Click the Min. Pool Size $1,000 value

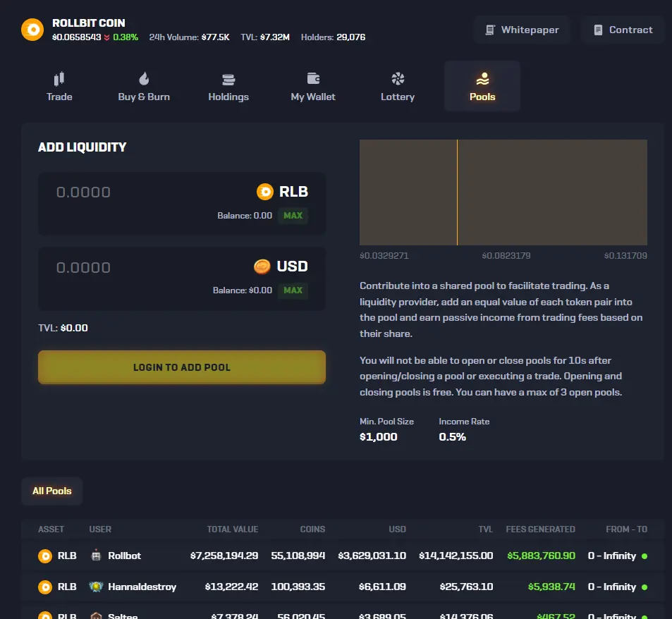pyautogui.click(x=379, y=437)
